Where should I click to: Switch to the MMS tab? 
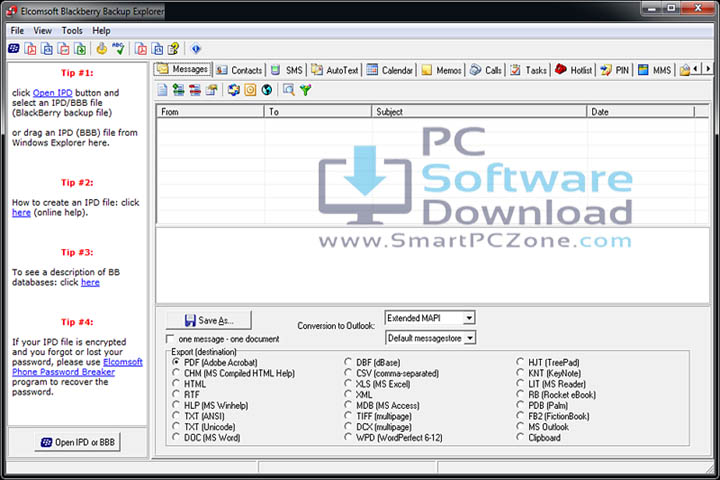655,70
